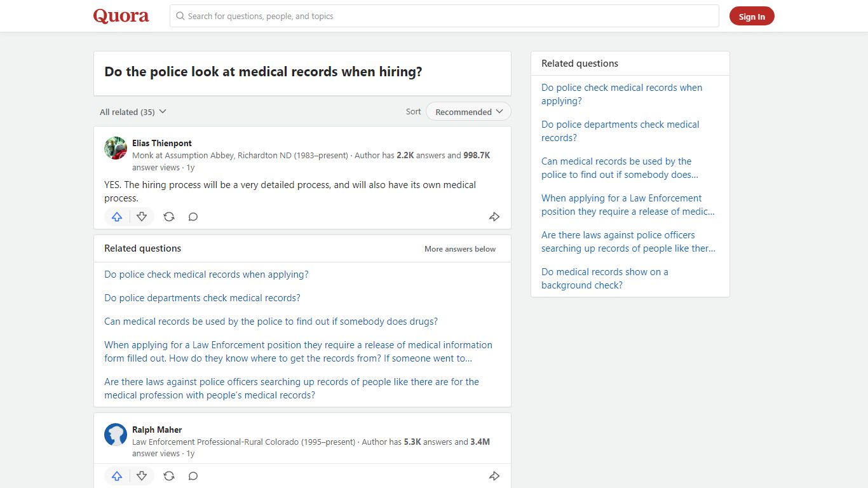Open Ralph Maher's profile name link
This screenshot has height=488, width=868.
click(157, 430)
